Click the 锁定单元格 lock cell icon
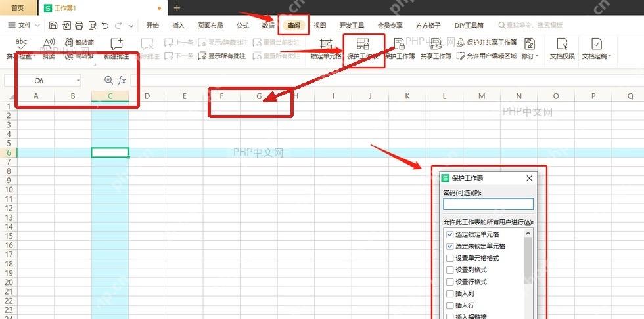644x319 pixels. click(x=326, y=43)
